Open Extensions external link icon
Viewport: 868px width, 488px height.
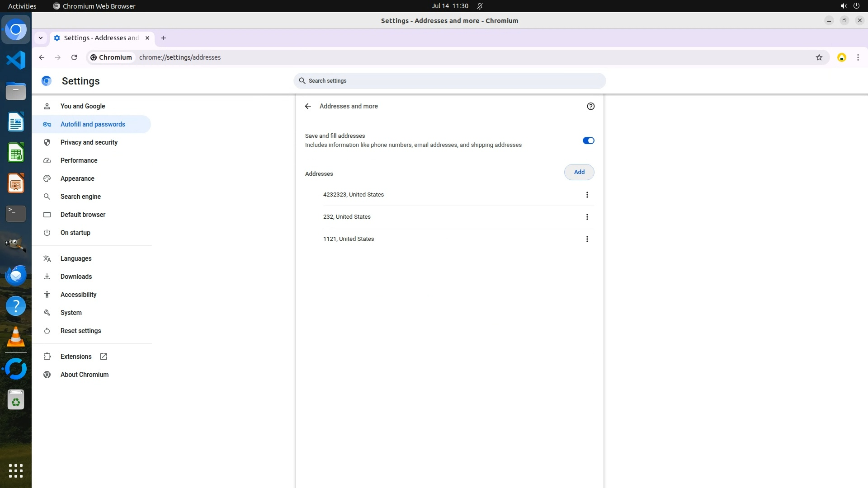pyautogui.click(x=104, y=357)
